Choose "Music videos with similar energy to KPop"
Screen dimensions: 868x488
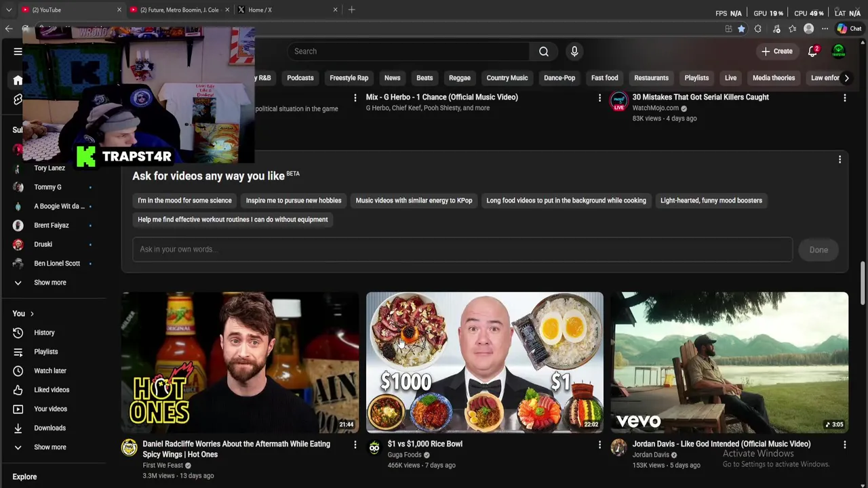point(414,201)
